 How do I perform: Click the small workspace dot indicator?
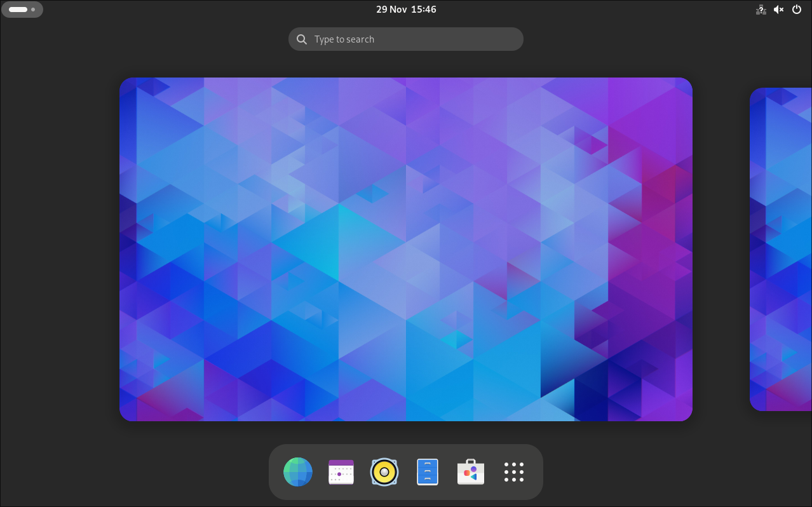[x=33, y=10]
